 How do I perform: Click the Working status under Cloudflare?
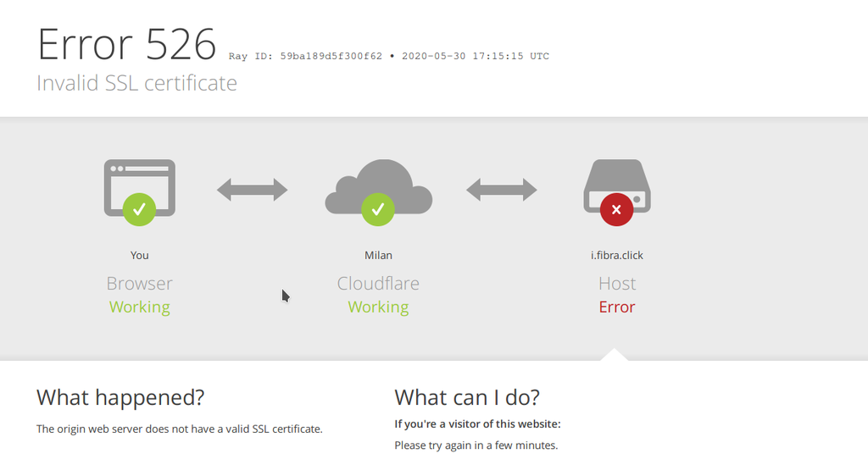click(378, 307)
